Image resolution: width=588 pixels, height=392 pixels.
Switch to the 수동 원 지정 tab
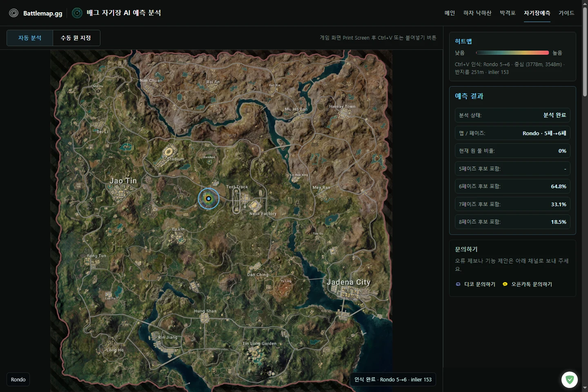(x=76, y=38)
